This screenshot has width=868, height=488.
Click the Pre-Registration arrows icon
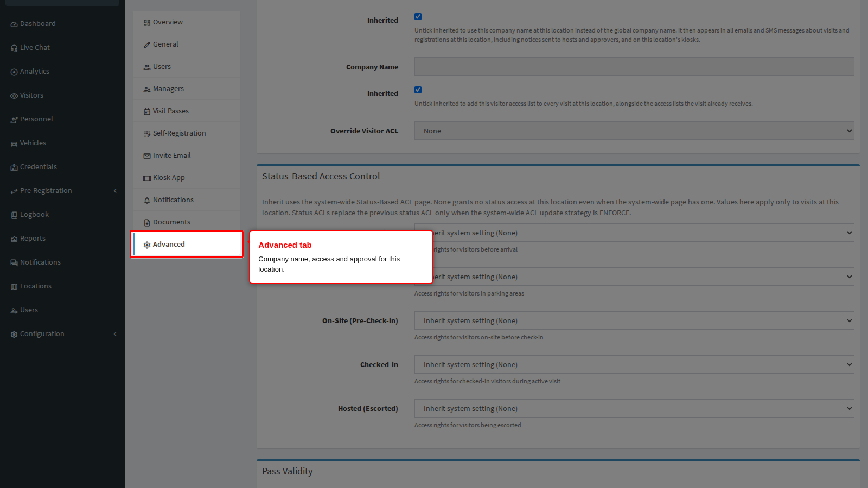click(x=14, y=191)
